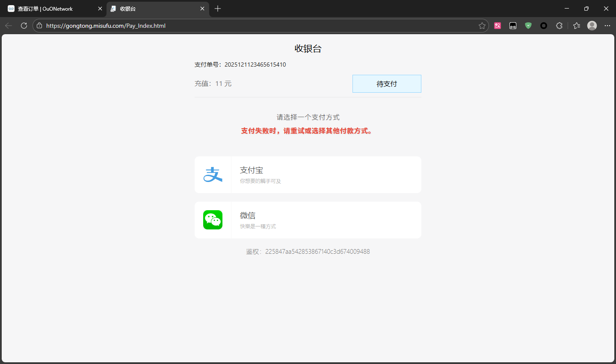Click the blue Alipay logo icon

pyautogui.click(x=213, y=175)
